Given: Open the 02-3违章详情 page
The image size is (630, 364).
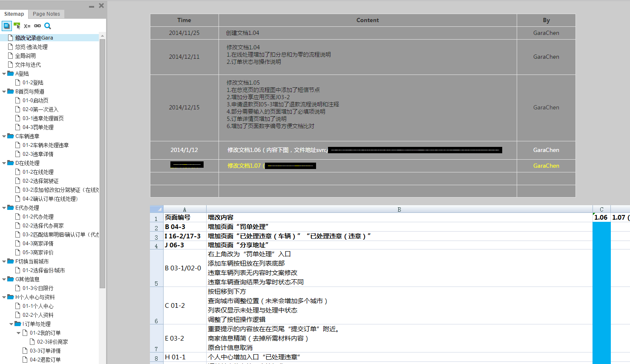Looking at the screenshot, I should (38, 154).
